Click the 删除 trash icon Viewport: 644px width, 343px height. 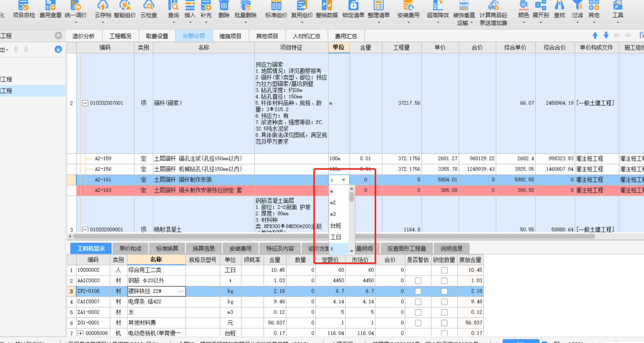224,6
